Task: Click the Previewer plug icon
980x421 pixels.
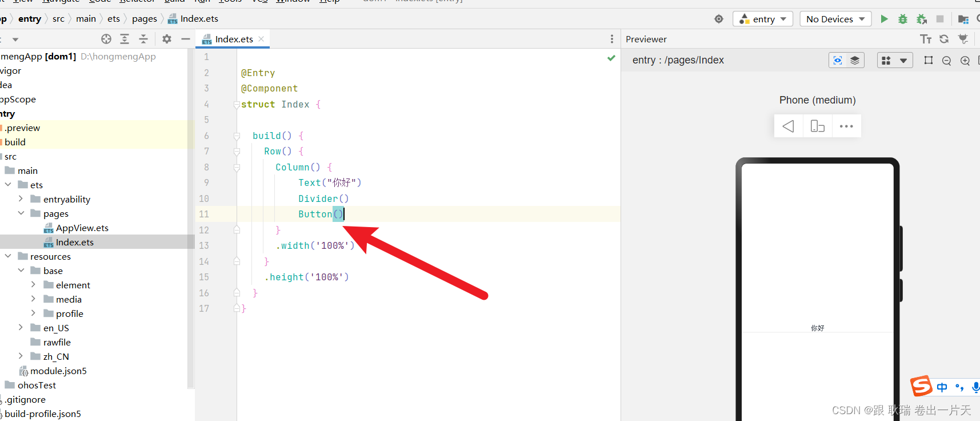Action: coord(963,39)
